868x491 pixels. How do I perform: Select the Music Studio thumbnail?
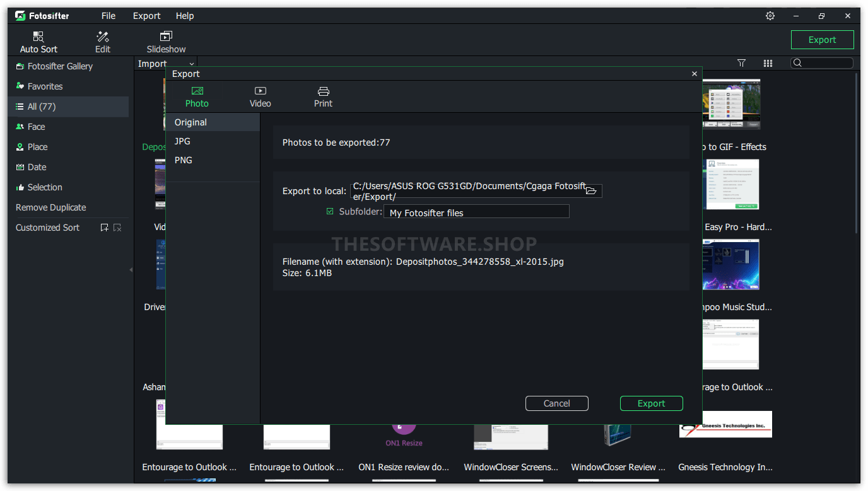pyautogui.click(x=731, y=264)
